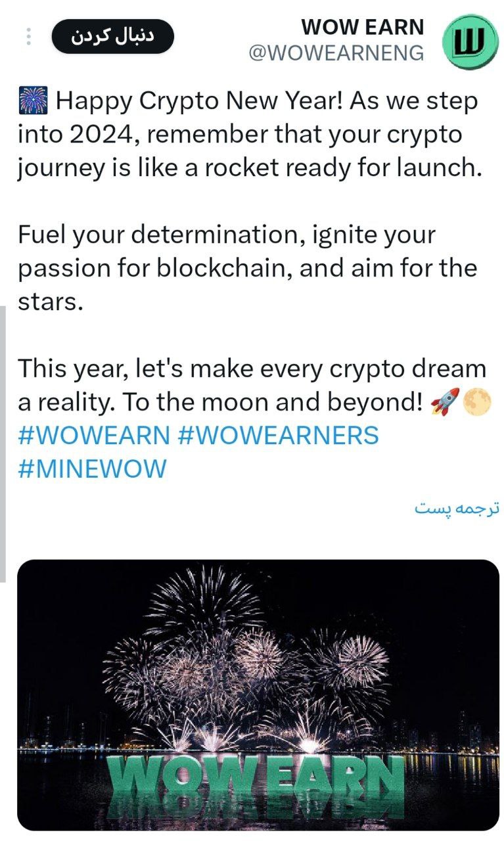Click ترجمه پست to translate the post

pyautogui.click(x=457, y=509)
